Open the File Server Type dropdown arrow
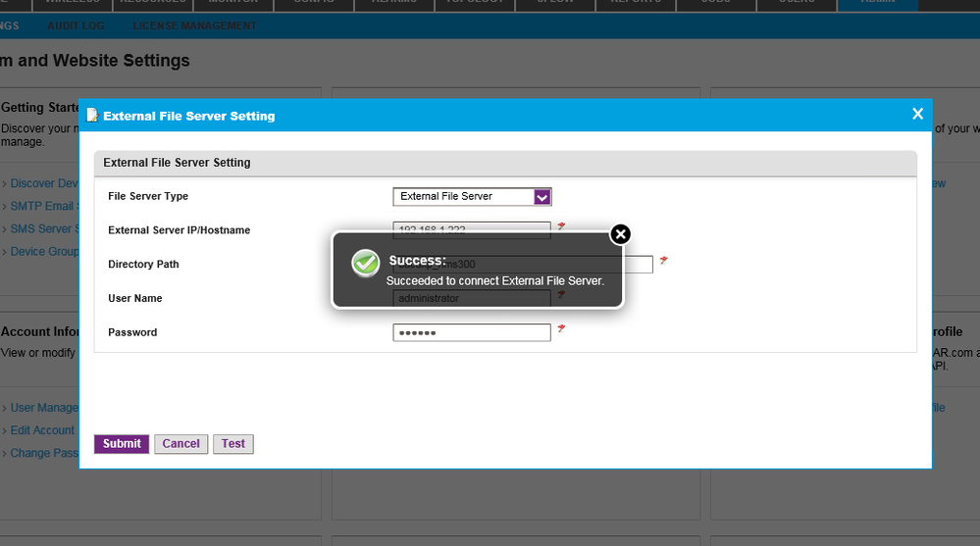 tap(542, 197)
